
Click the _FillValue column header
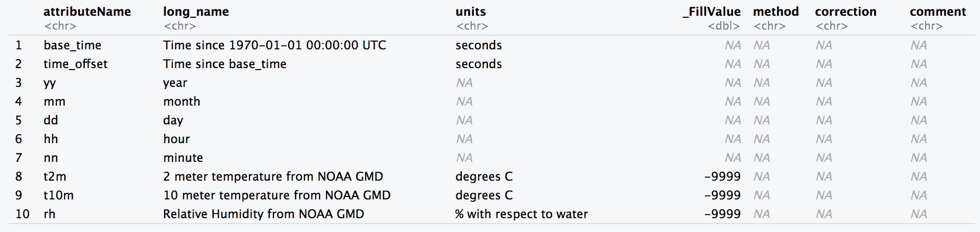point(711,12)
